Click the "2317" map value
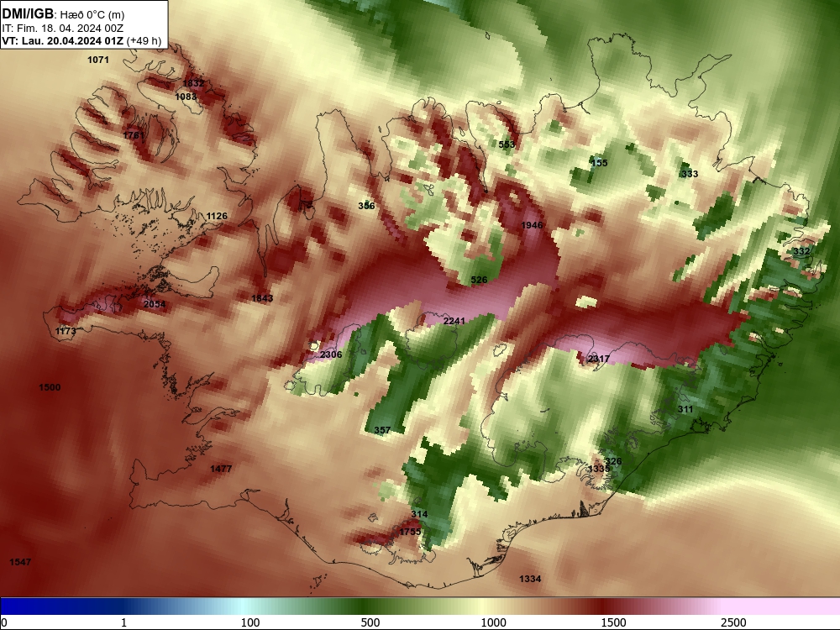Image resolution: width=840 pixels, height=630 pixels. (x=598, y=359)
